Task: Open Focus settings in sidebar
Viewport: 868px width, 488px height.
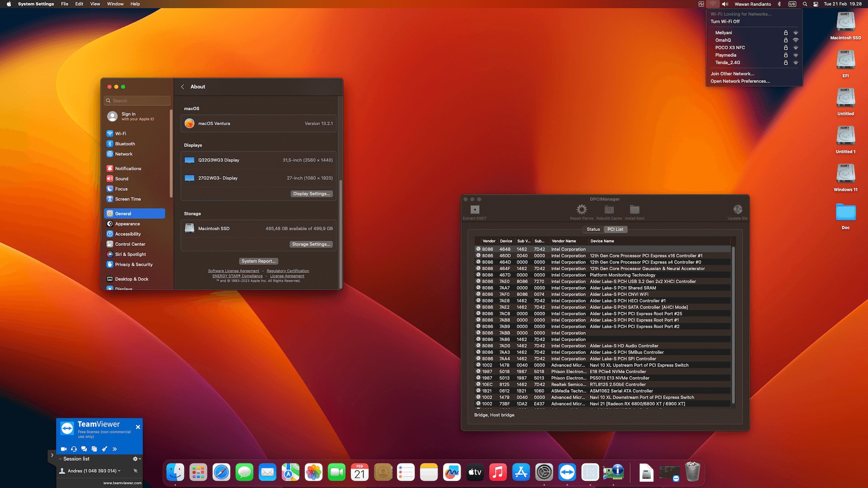Action: click(135, 189)
